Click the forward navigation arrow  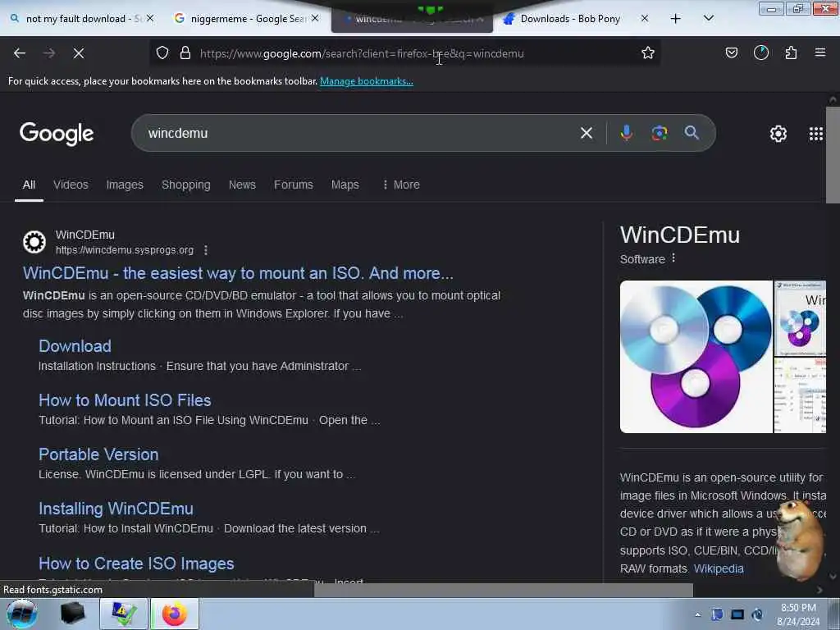[x=49, y=53]
